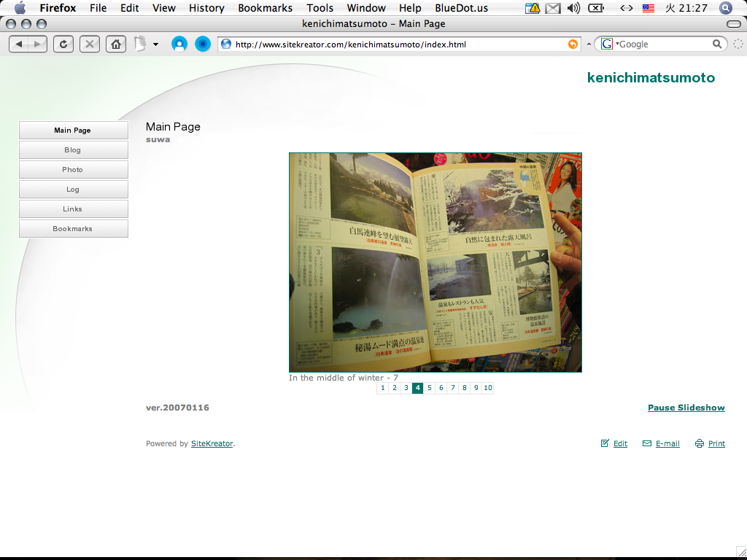Expand the dropdown arrow beside page icon

pos(155,44)
